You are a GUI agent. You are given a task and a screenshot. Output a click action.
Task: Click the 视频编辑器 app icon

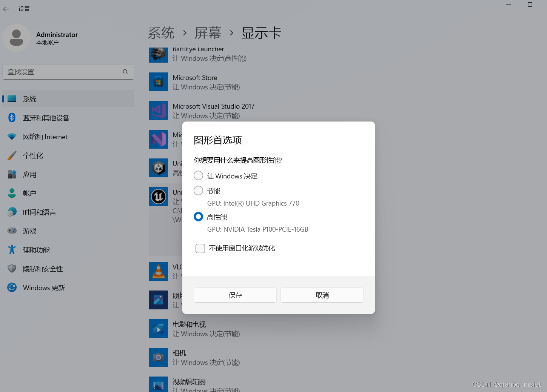(x=159, y=384)
